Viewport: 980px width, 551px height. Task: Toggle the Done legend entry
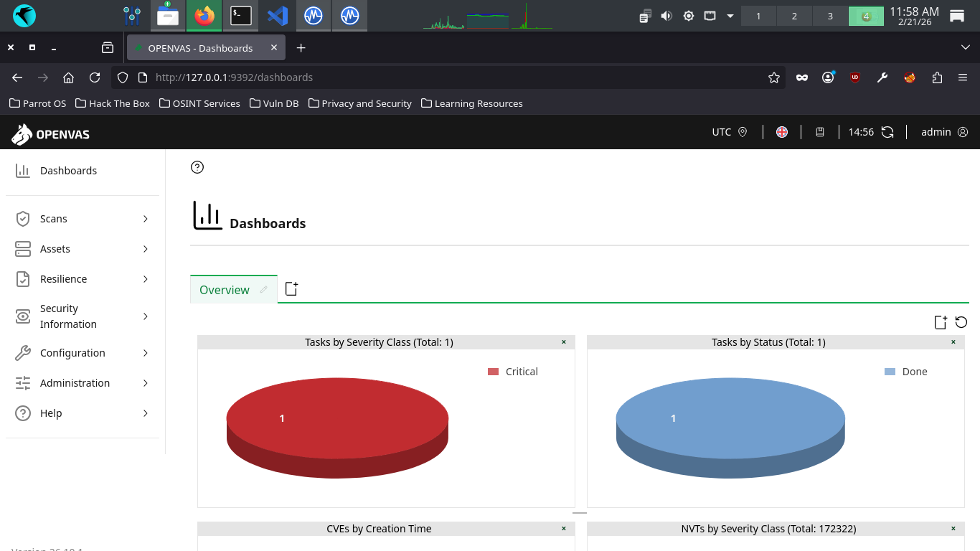(x=906, y=372)
